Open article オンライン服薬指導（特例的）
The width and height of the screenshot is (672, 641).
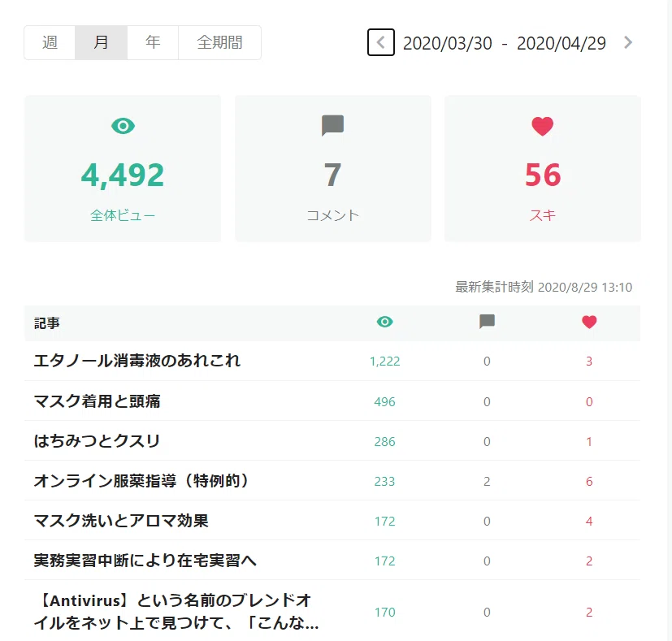click(x=141, y=481)
